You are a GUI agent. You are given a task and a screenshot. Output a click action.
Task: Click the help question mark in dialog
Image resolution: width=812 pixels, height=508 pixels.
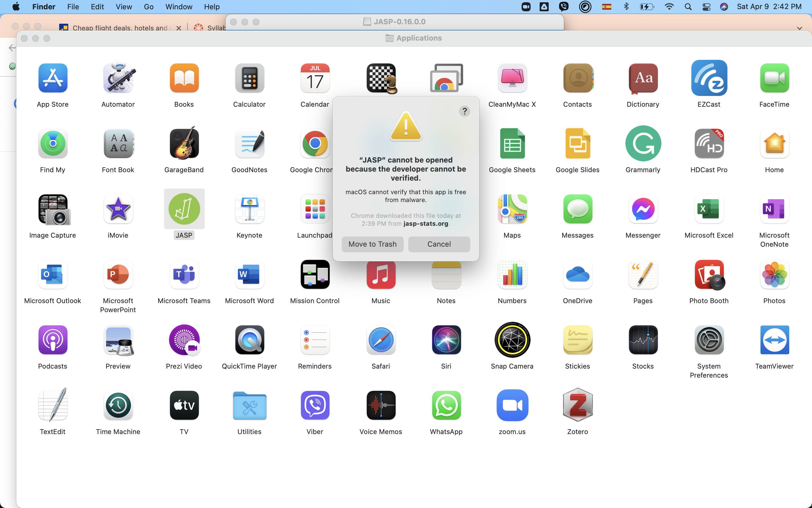464,111
